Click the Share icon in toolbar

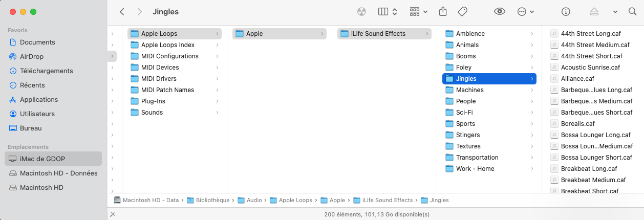click(x=443, y=11)
